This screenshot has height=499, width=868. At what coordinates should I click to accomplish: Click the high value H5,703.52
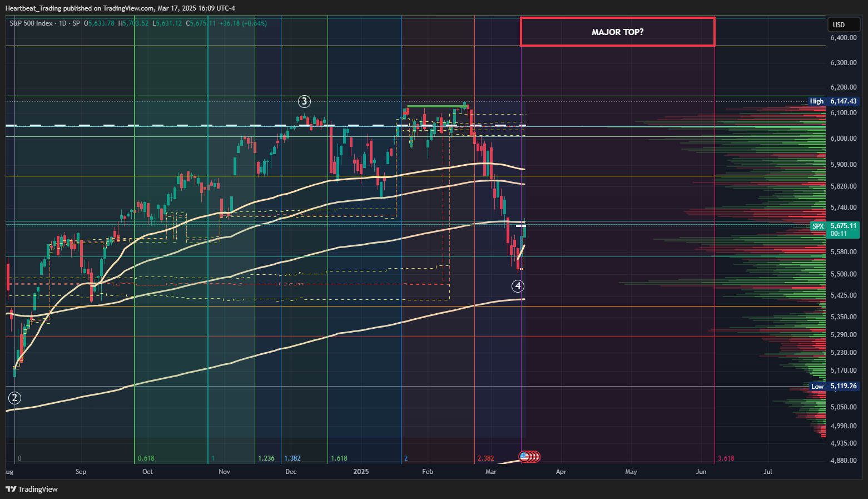[134, 23]
